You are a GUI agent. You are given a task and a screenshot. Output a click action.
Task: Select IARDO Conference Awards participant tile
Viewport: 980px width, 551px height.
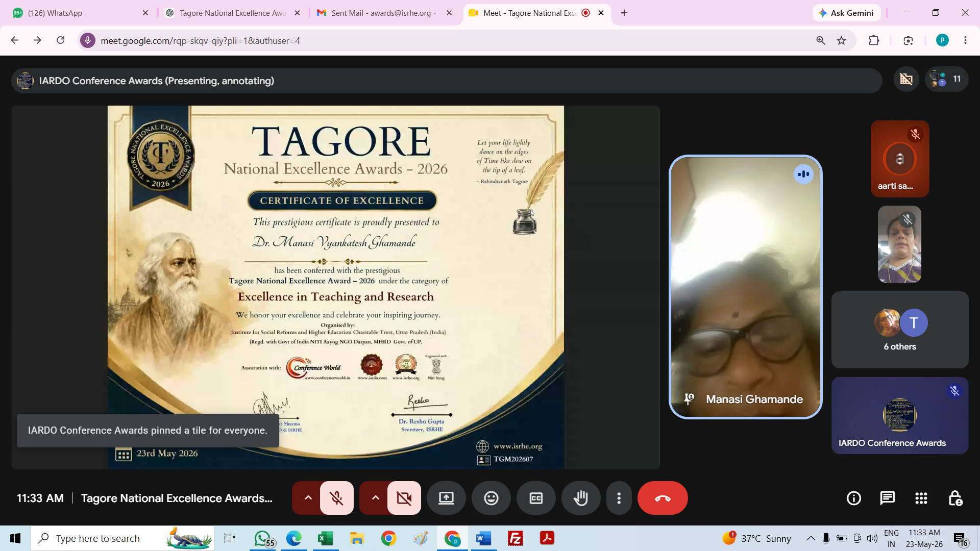point(900,415)
